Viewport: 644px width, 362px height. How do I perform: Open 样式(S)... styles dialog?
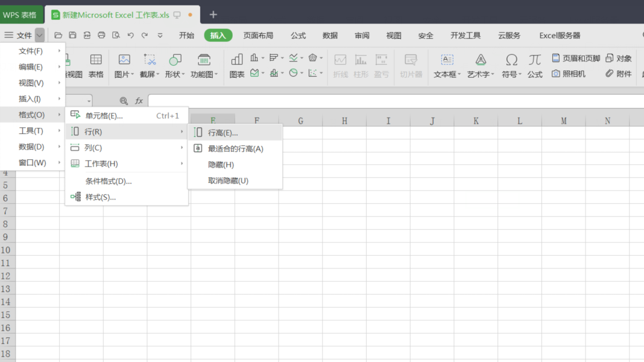click(x=127, y=197)
